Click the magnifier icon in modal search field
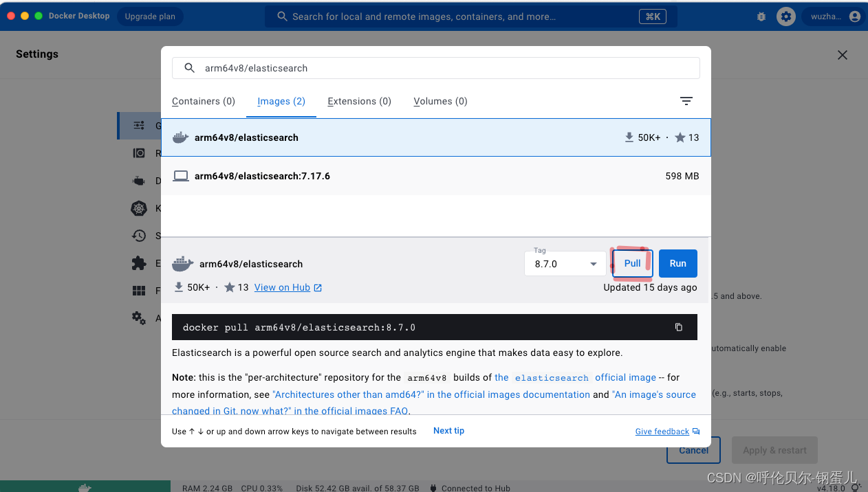 (x=189, y=68)
